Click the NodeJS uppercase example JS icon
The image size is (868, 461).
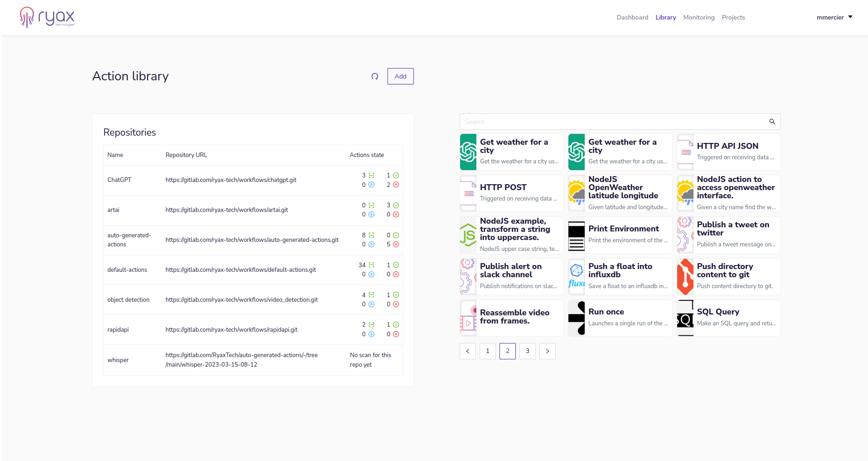pyautogui.click(x=468, y=235)
